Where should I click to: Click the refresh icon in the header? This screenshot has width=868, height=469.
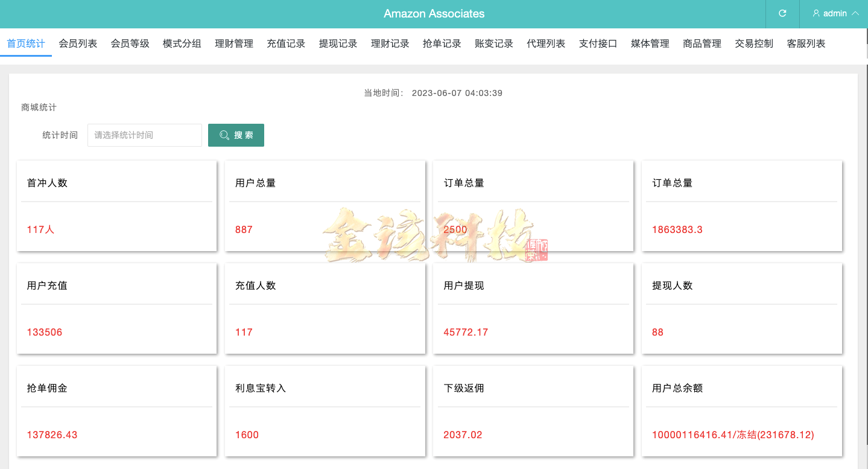click(782, 13)
